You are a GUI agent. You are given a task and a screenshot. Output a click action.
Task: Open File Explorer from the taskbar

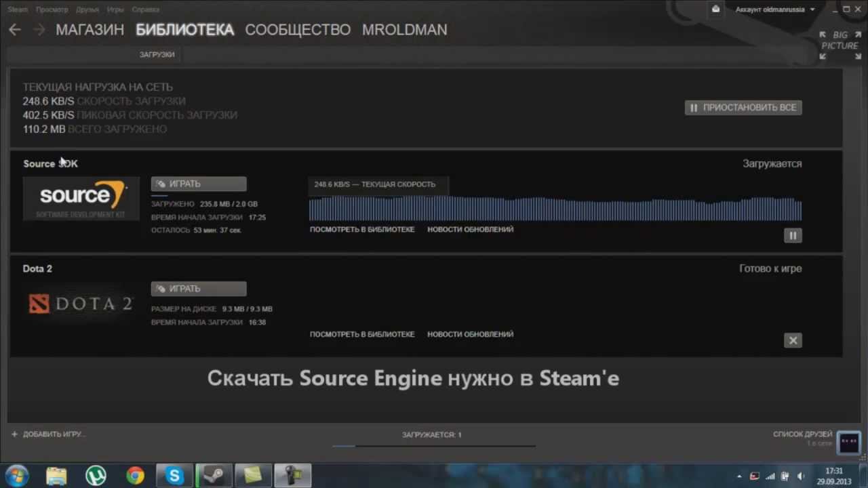pos(56,476)
